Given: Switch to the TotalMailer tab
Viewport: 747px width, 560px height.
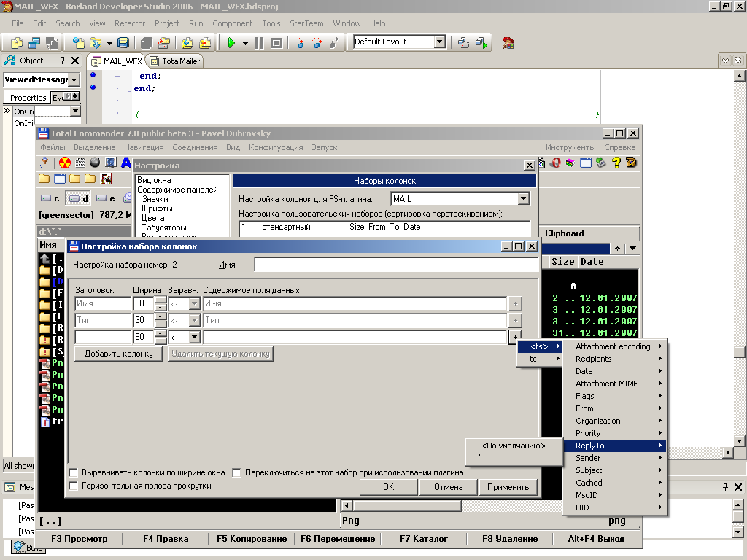Looking at the screenshot, I should (176, 61).
